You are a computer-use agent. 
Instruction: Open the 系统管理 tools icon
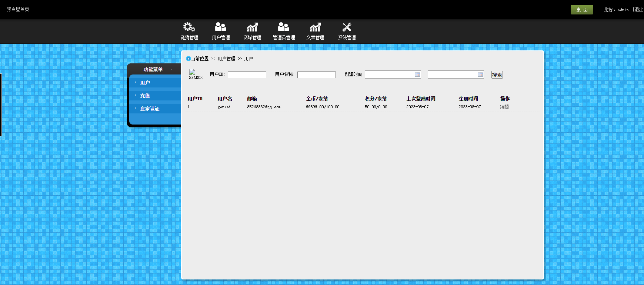coord(347,27)
